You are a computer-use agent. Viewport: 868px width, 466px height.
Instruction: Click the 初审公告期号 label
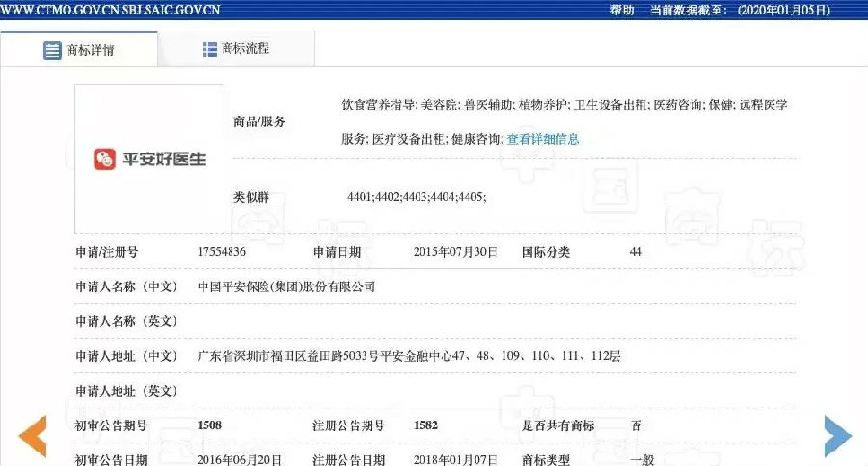click(x=111, y=425)
